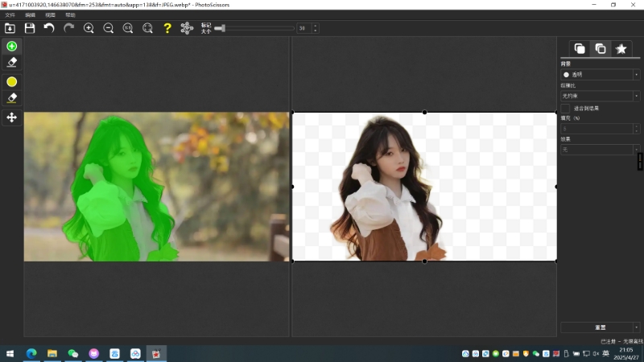Click the right panel collapse grip handle
The width and height of the screenshot is (644, 362).
coord(640,162)
